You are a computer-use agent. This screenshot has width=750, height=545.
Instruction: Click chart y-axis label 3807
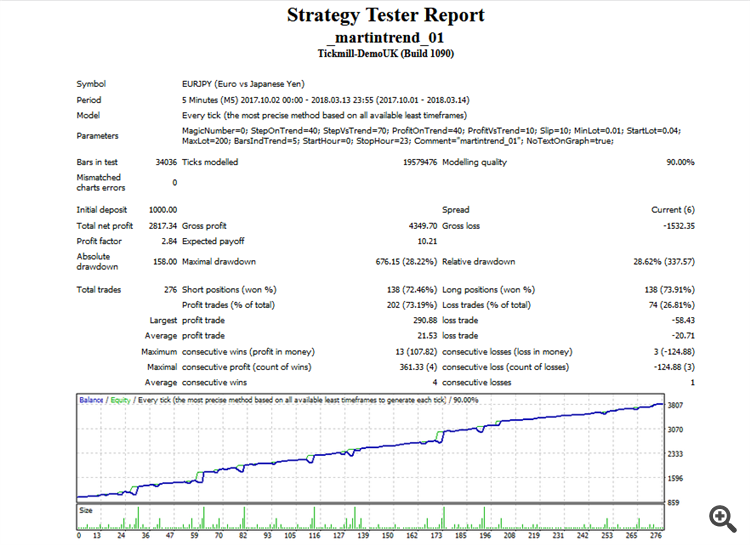675,405
